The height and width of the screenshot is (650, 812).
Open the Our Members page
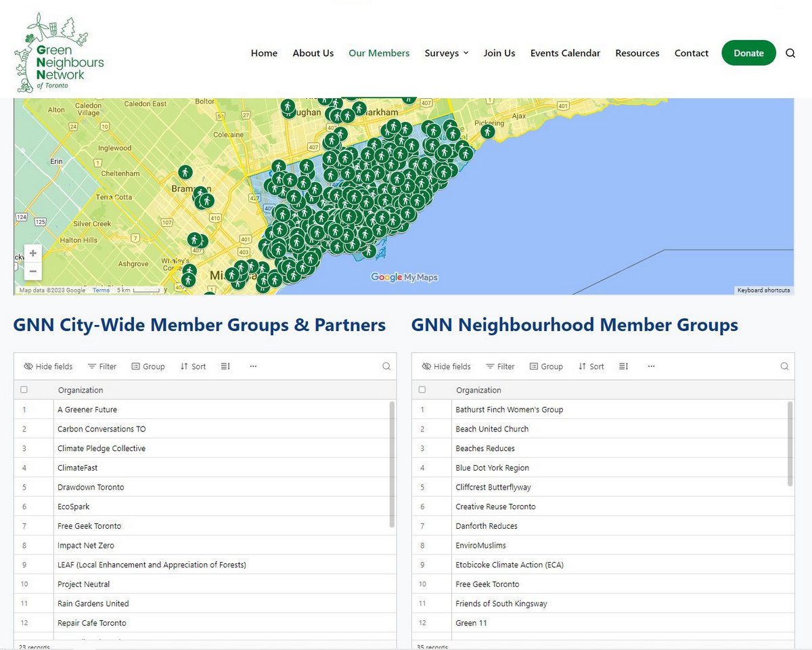point(379,53)
